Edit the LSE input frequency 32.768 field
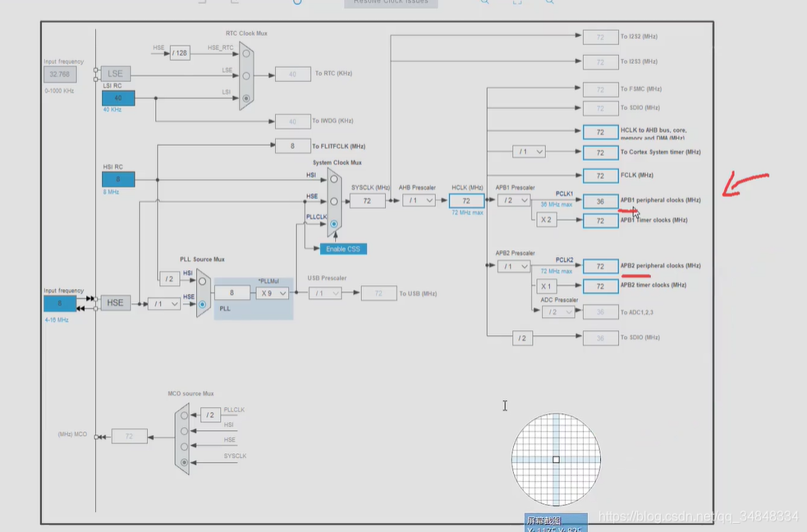The height and width of the screenshot is (532, 807). (60, 74)
